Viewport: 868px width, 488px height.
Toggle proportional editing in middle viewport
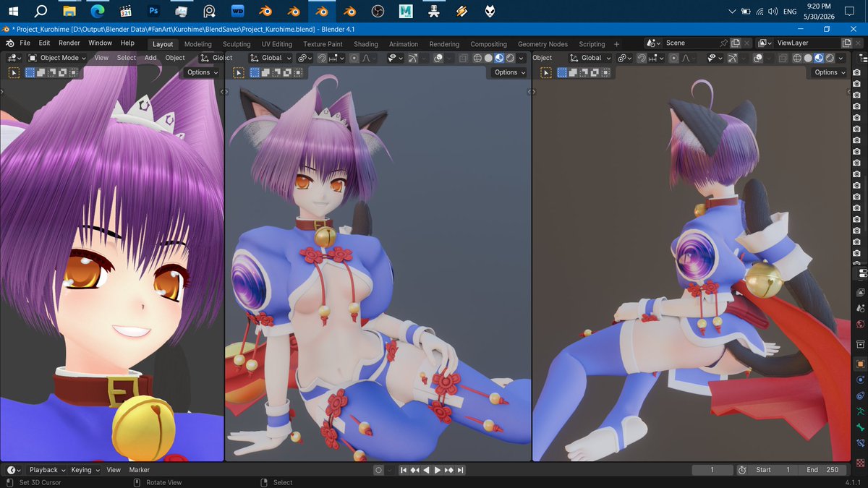coord(354,58)
